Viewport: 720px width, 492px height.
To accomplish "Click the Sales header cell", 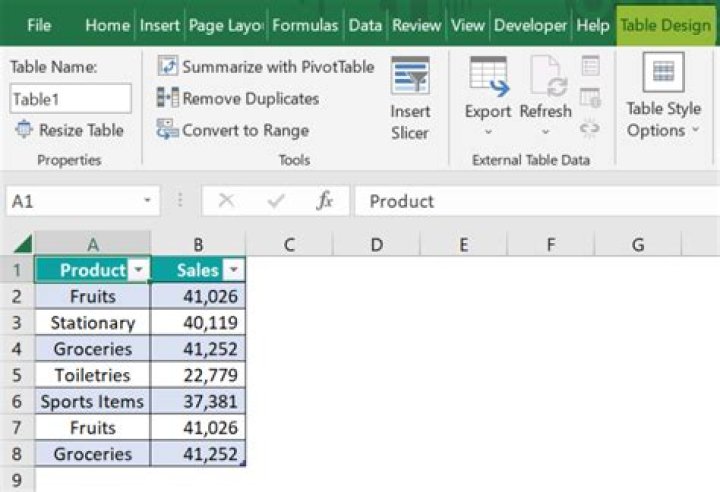I will 198,270.
